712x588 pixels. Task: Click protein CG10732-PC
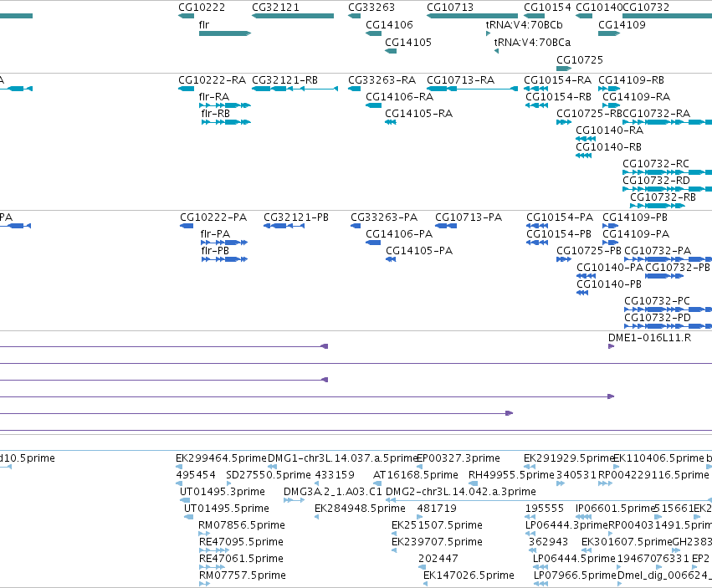click(x=657, y=301)
